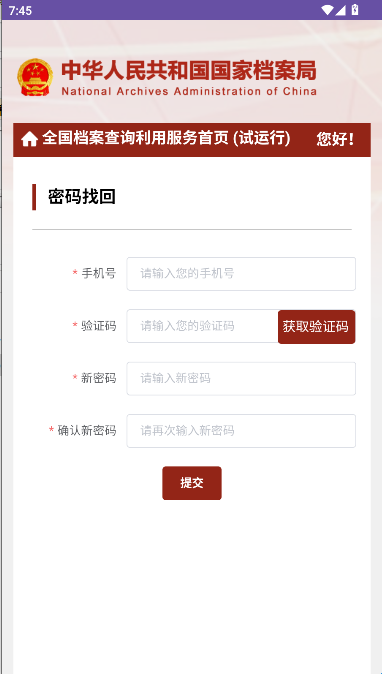Viewport: 382px width, 674px height.
Task: Tap the Wi-Fi status icon
Action: tap(327, 10)
